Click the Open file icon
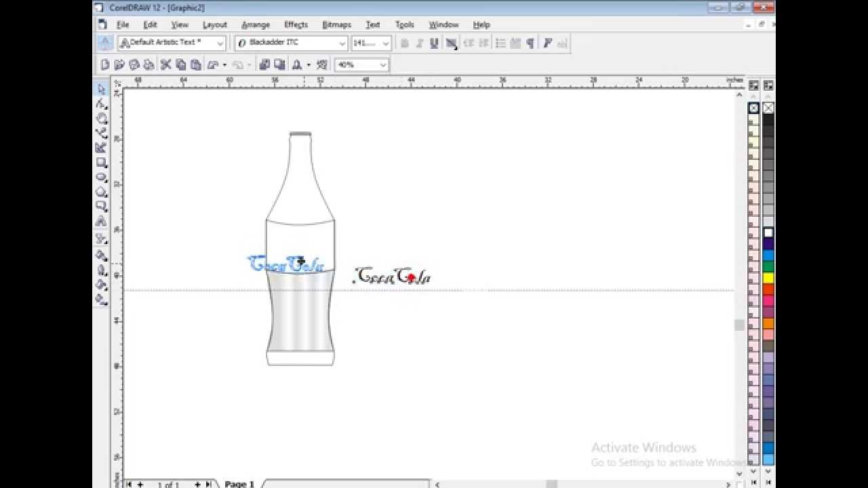The width and height of the screenshot is (868, 488). click(x=119, y=65)
